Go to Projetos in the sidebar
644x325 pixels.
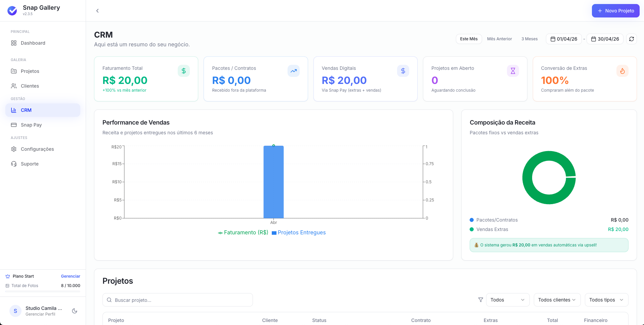(43, 71)
